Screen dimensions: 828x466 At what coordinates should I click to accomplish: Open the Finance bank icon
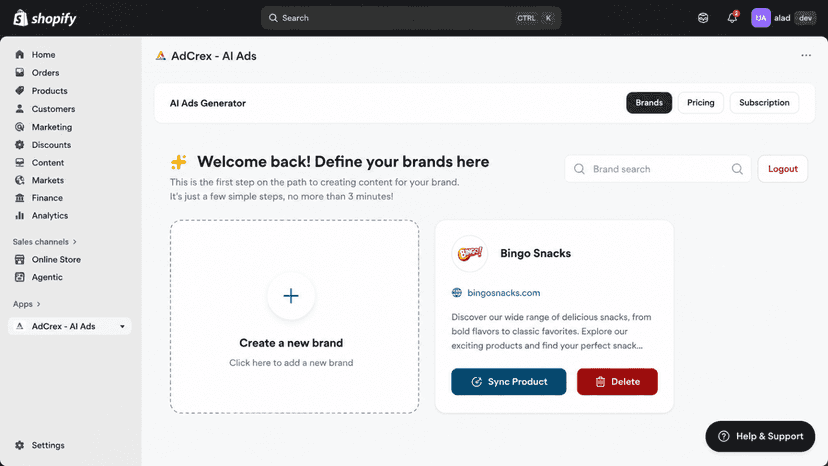pos(20,198)
